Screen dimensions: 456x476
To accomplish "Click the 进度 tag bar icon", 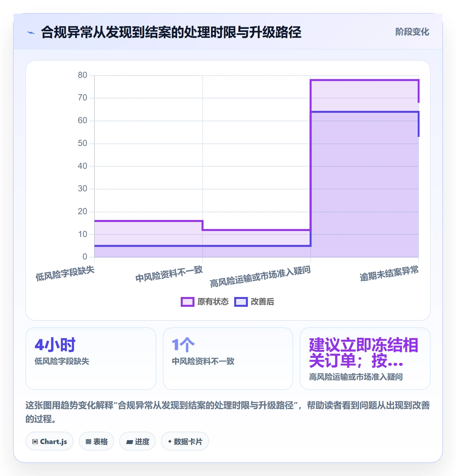I will point(130,442).
